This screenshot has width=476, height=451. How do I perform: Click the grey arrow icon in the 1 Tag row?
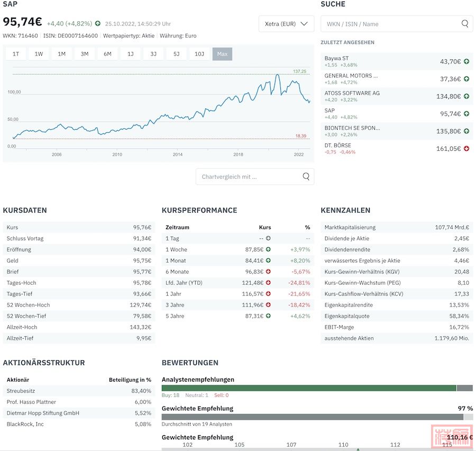(268, 238)
